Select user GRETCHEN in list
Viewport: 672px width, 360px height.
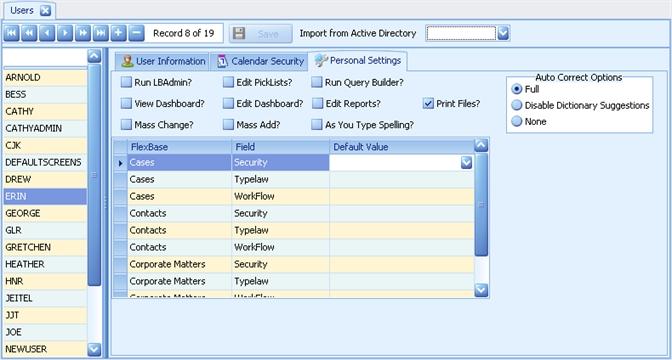coord(45,247)
